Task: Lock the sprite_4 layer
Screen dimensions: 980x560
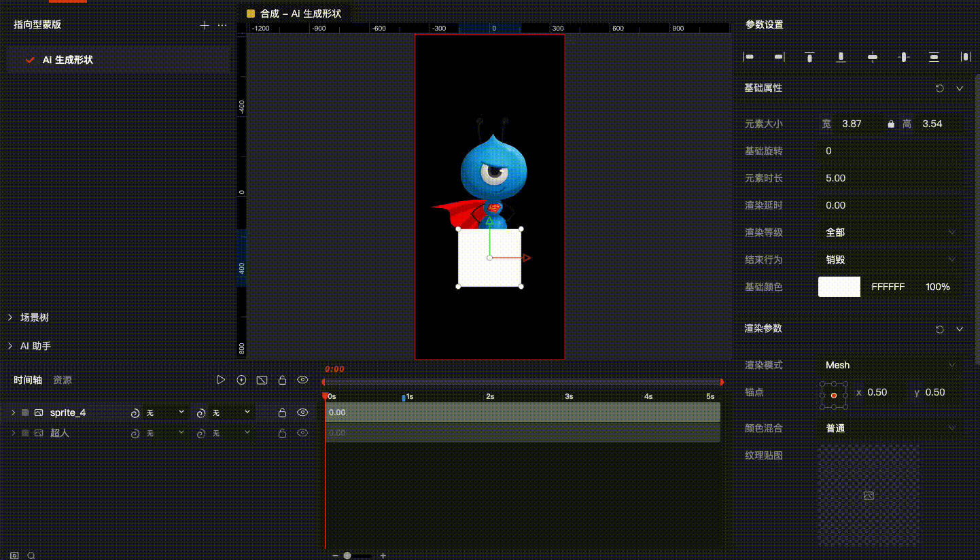Action: pyautogui.click(x=282, y=413)
